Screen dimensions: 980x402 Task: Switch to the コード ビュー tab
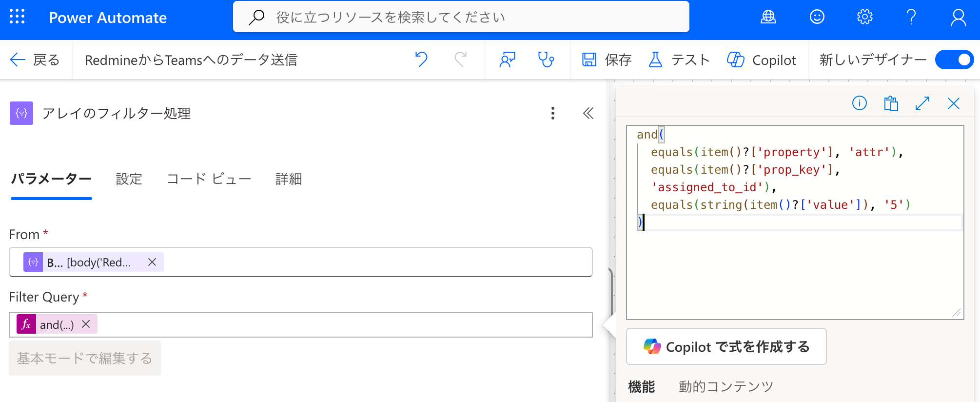[x=209, y=179]
